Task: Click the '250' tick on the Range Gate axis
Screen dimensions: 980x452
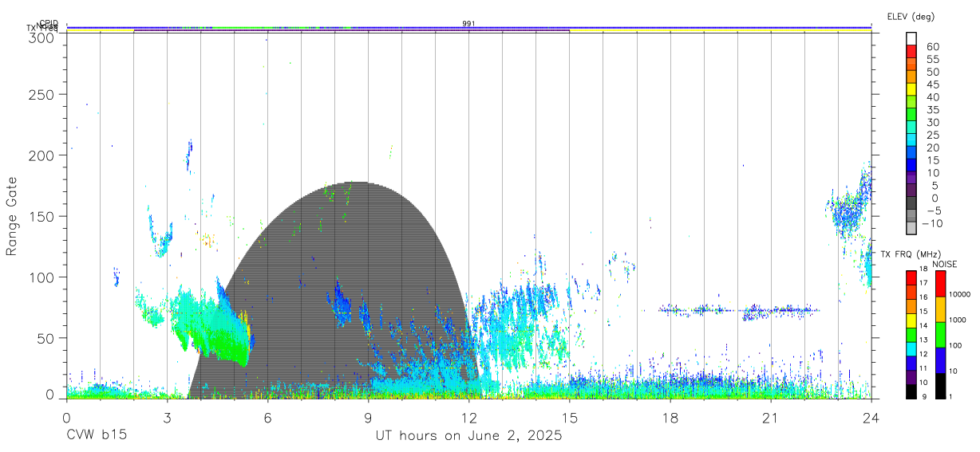Action: click(x=41, y=95)
